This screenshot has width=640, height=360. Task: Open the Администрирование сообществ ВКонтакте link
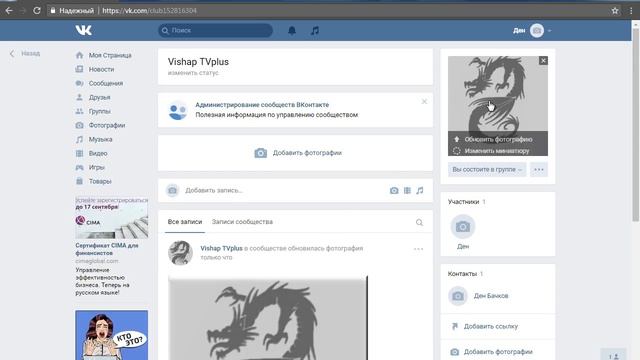pyautogui.click(x=262, y=105)
